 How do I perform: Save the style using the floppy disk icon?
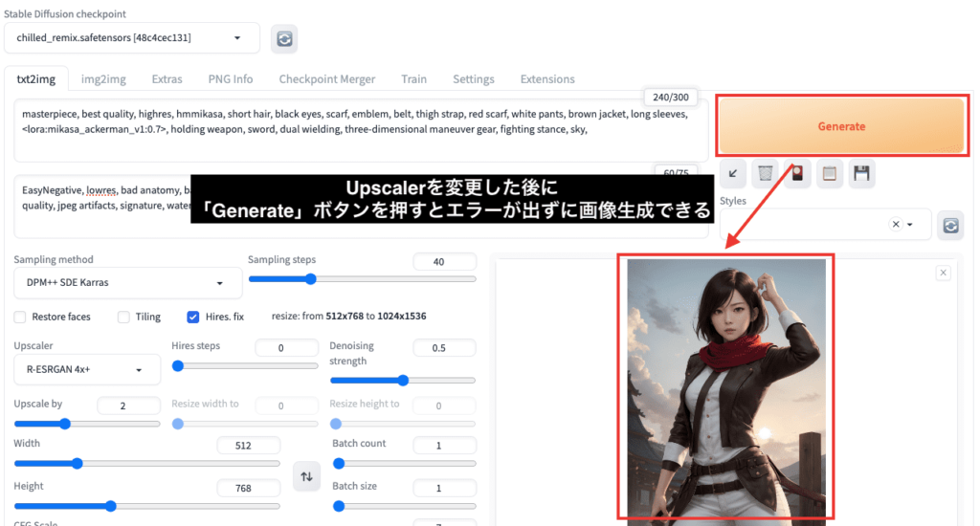pyautogui.click(x=861, y=174)
